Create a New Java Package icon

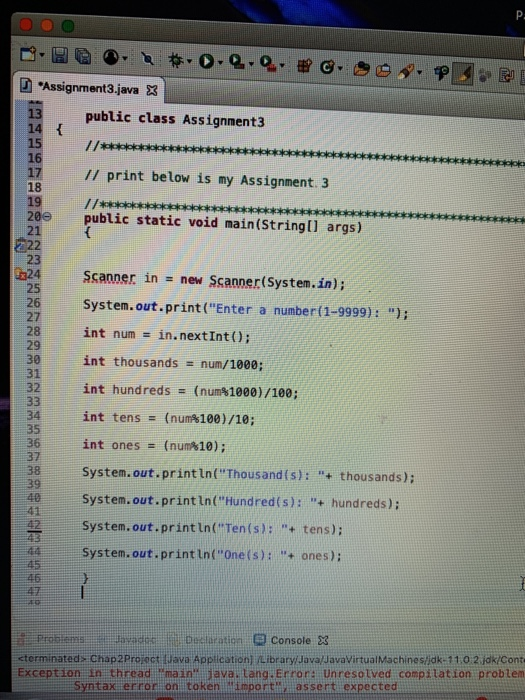[x=304, y=66]
